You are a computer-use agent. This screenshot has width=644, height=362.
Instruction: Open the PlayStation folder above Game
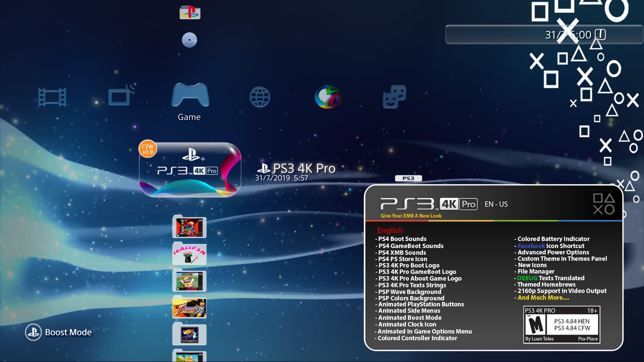click(190, 12)
